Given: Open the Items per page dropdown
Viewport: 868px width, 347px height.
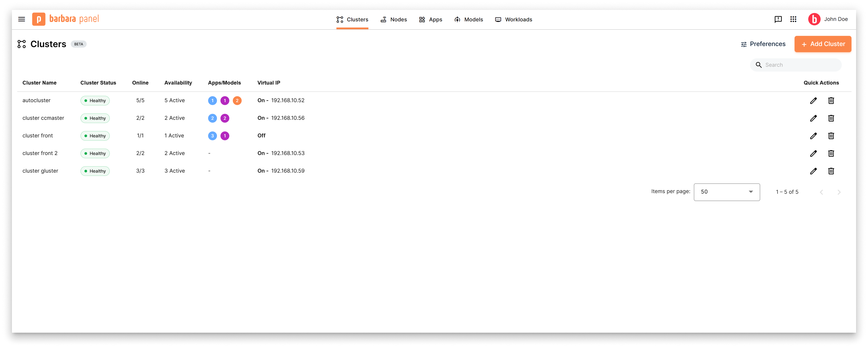Looking at the screenshot, I should [x=726, y=192].
